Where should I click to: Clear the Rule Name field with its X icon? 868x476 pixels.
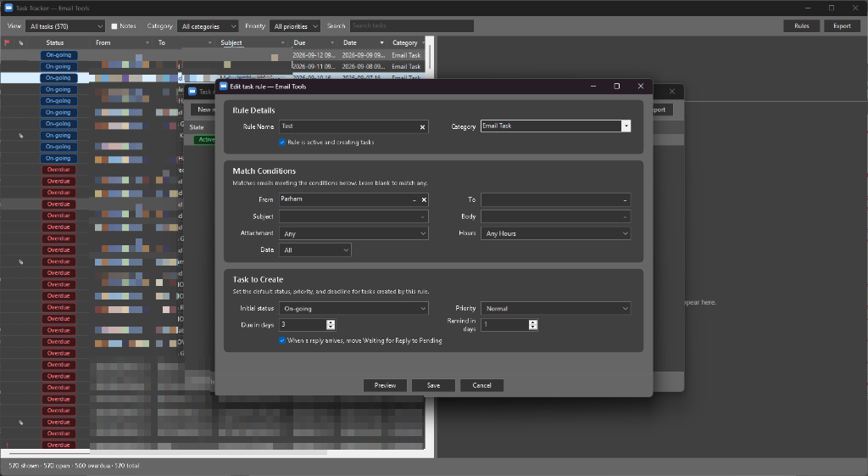click(422, 127)
